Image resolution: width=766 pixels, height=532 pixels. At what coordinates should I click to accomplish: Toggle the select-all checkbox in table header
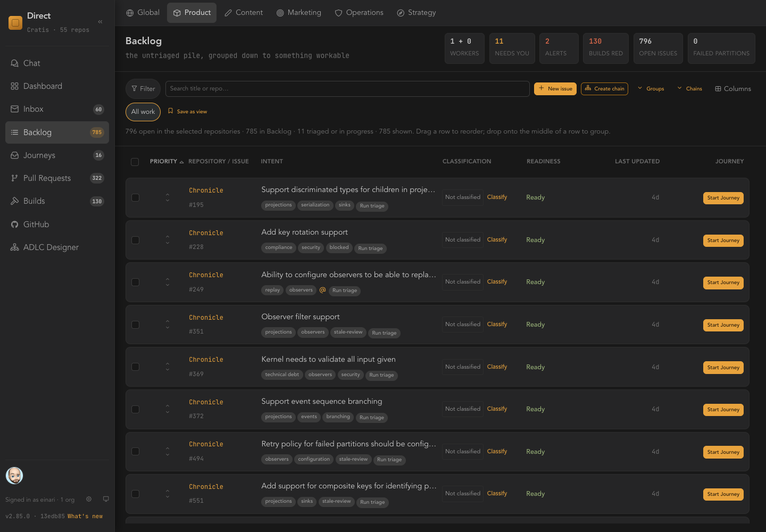pos(135,162)
